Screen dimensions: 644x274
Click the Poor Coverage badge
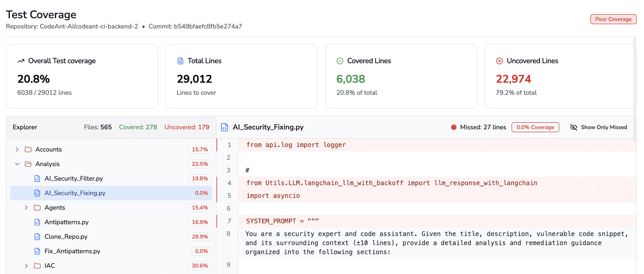pyautogui.click(x=613, y=19)
